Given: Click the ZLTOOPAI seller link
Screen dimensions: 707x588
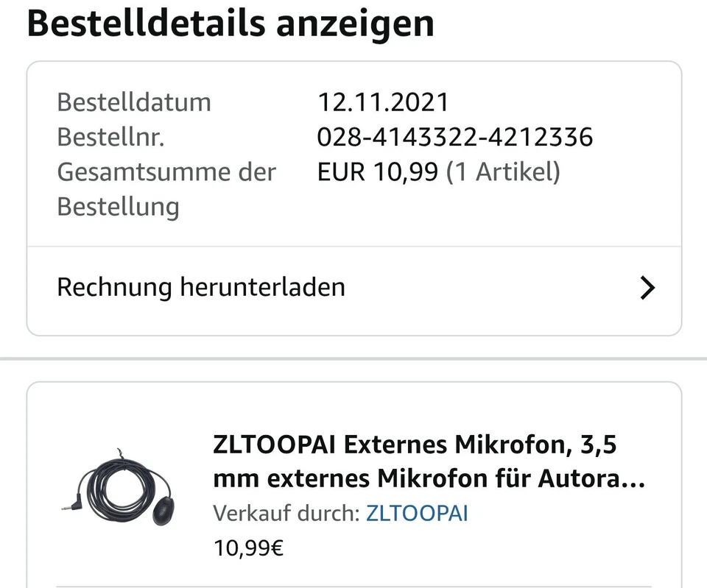Looking at the screenshot, I should pyautogui.click(x=417, y=513).
